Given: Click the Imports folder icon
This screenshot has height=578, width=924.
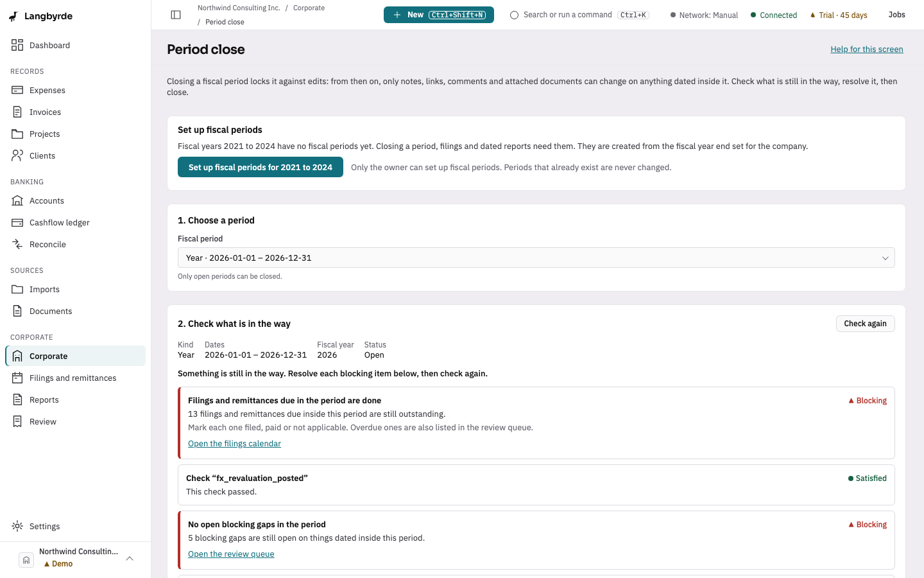Looking at the screenshot, I should pyautogui.click(x=17, y=289).
